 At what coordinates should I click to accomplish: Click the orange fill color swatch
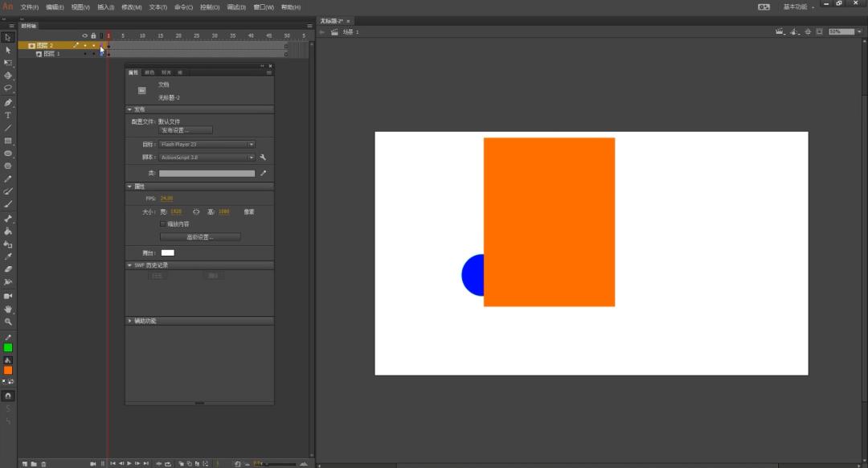pos(8,370)
